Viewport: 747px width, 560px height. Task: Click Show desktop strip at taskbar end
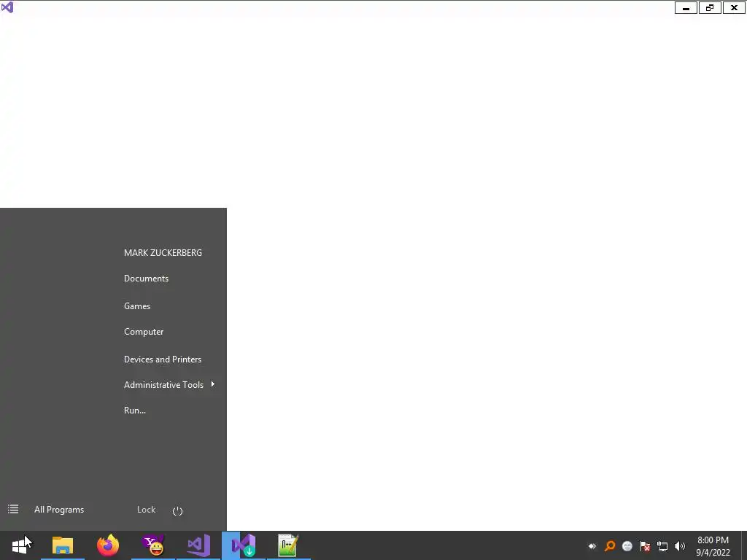(744, 545)
